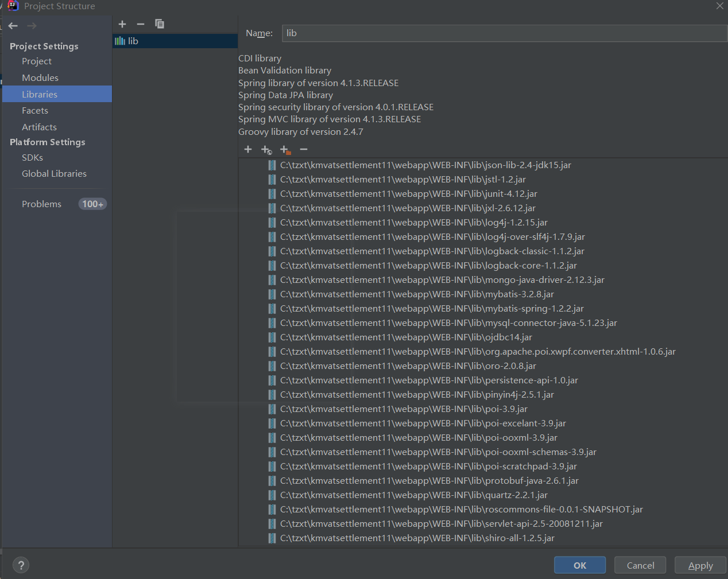Click the Apply button

700,565
